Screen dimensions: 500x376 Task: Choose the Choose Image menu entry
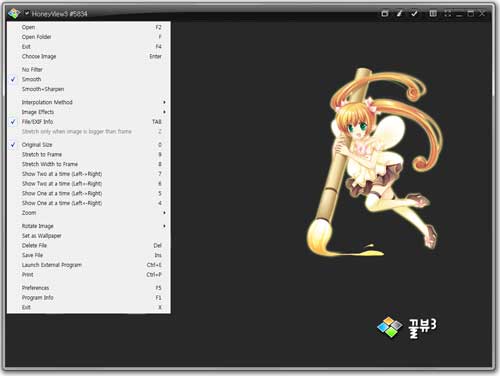(89, 56)
